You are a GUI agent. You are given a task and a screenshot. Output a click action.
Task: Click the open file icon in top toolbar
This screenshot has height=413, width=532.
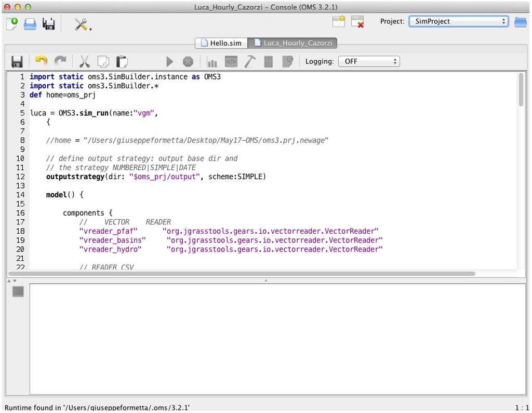(30, 24)
